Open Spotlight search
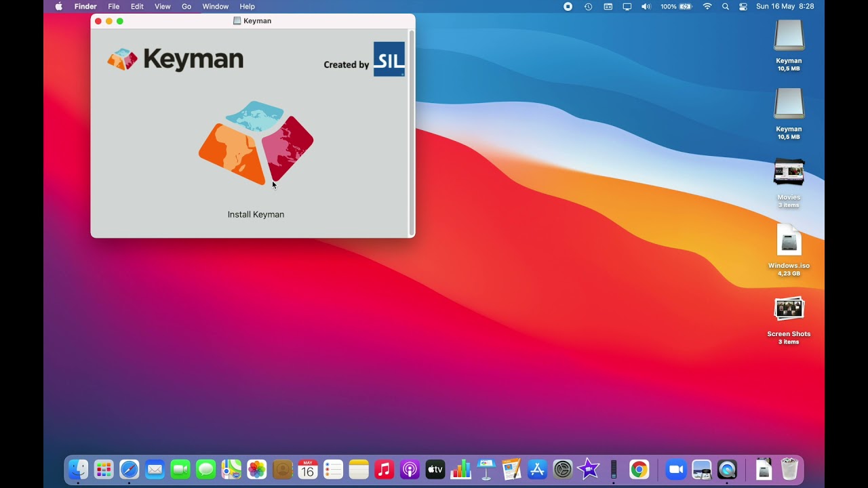Viewport: 868px width, 488px height. [726, 7]
